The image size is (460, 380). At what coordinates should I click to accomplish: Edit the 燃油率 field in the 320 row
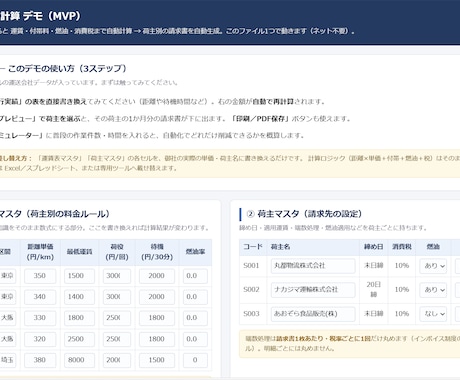tap(195, 339)
